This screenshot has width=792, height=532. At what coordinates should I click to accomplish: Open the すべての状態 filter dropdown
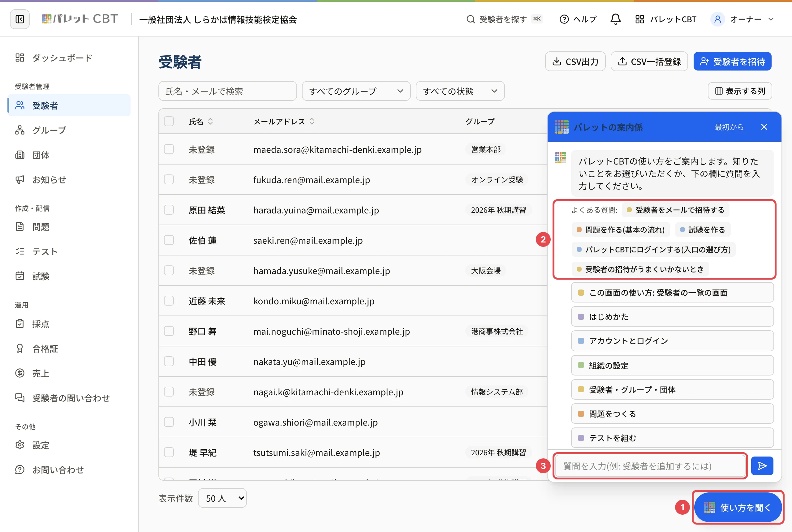pos(460,91)
